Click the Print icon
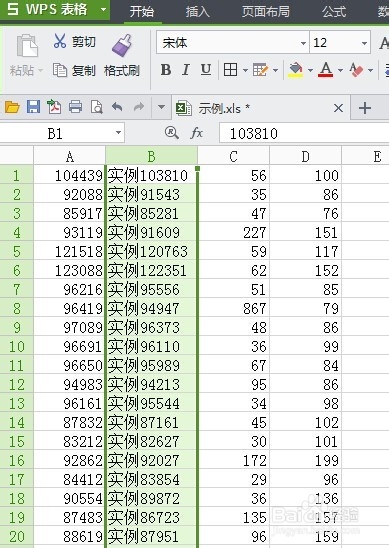This screenshot has width=389, height=548. click(75, 107)
